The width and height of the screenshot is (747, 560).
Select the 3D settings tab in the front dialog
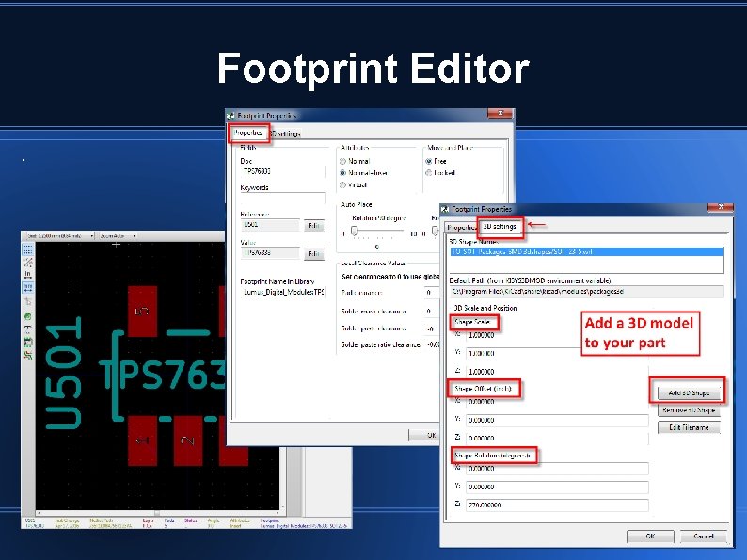click(500, 227)
